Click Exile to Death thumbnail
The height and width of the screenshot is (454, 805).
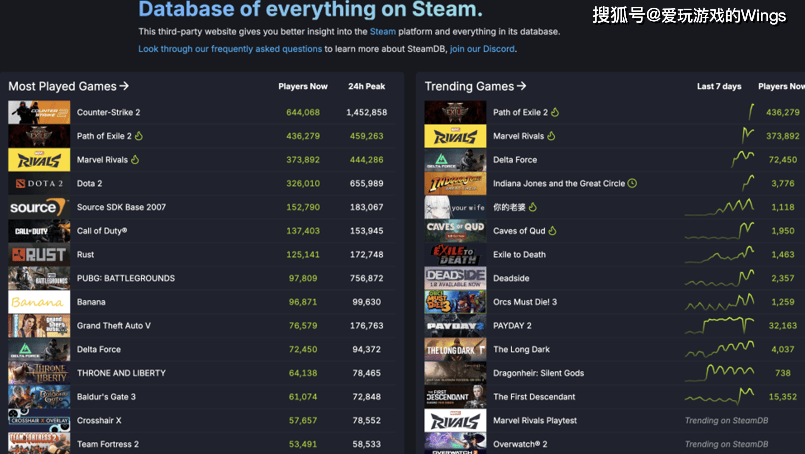[x=455, y=255]
